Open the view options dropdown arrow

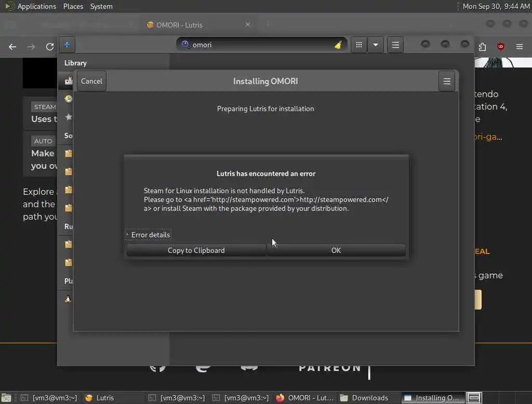coord(376,45)
